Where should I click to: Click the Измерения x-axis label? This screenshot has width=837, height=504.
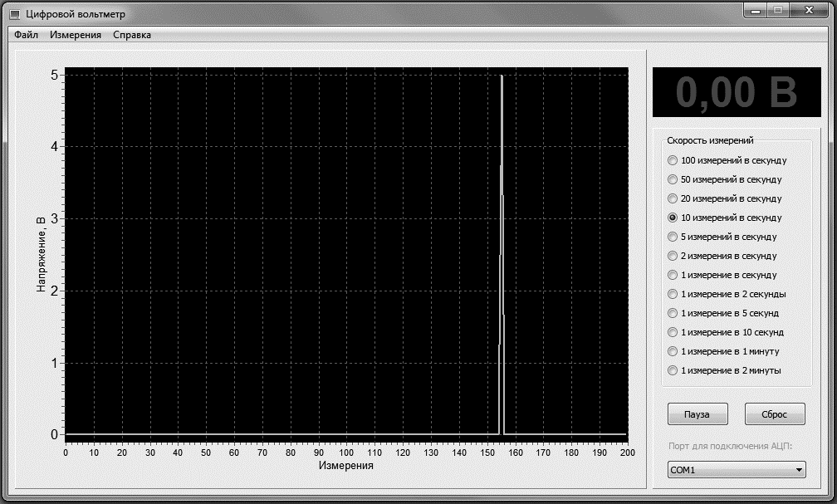pos(346,466)
